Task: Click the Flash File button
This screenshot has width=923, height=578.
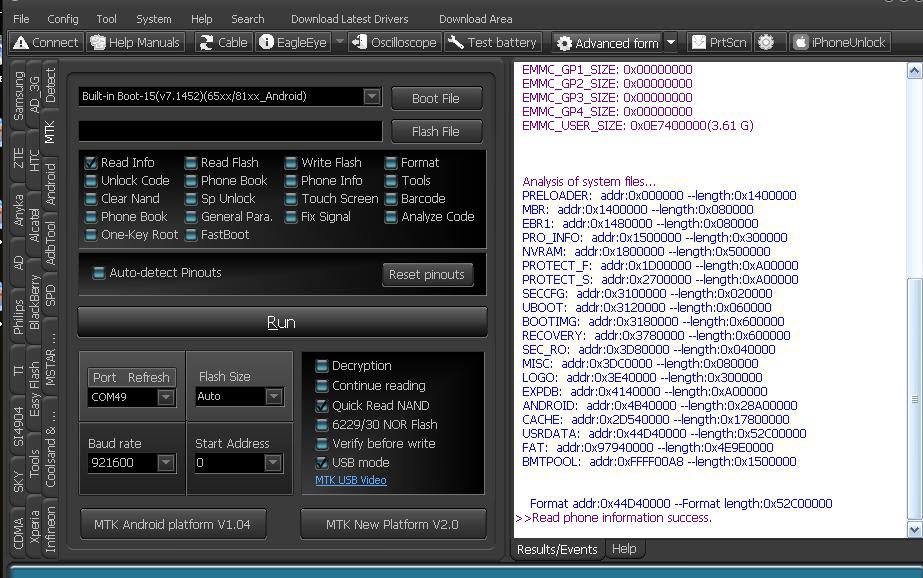Action: tap(436, 131)
